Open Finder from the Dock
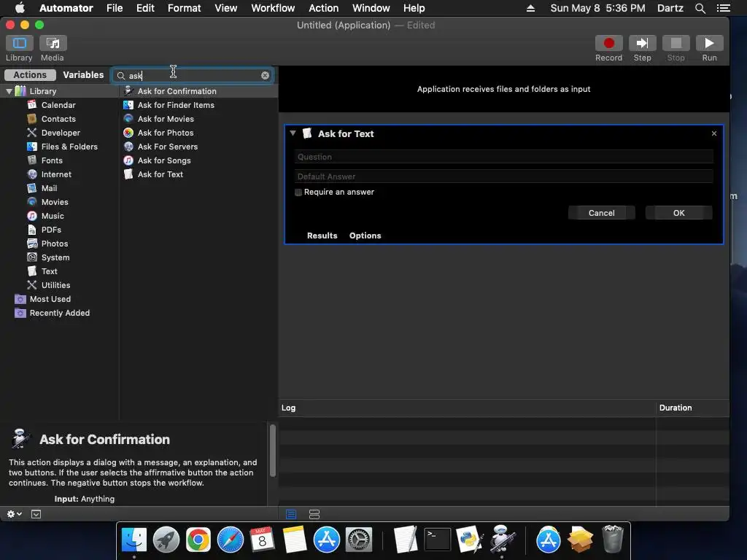 (134, 540)
